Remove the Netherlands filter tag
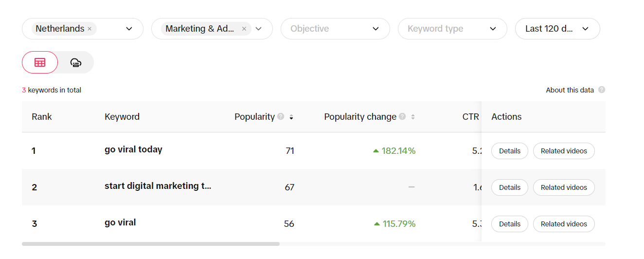This screenshot has height=259, width=644. point(89,29)
